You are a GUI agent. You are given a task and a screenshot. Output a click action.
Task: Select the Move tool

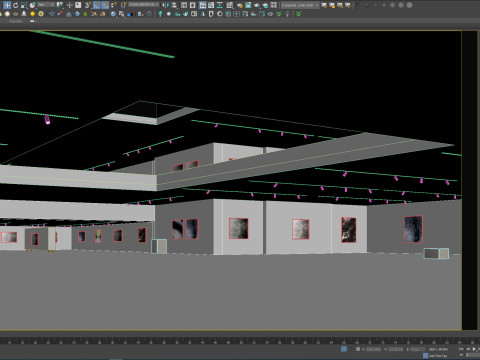click(x=7, y=5)
